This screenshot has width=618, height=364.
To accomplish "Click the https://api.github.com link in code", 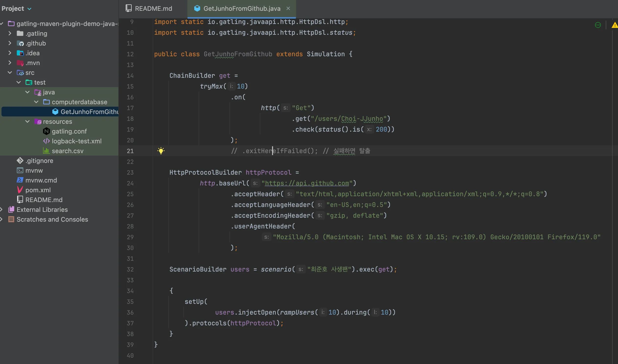I will point(307,183).
